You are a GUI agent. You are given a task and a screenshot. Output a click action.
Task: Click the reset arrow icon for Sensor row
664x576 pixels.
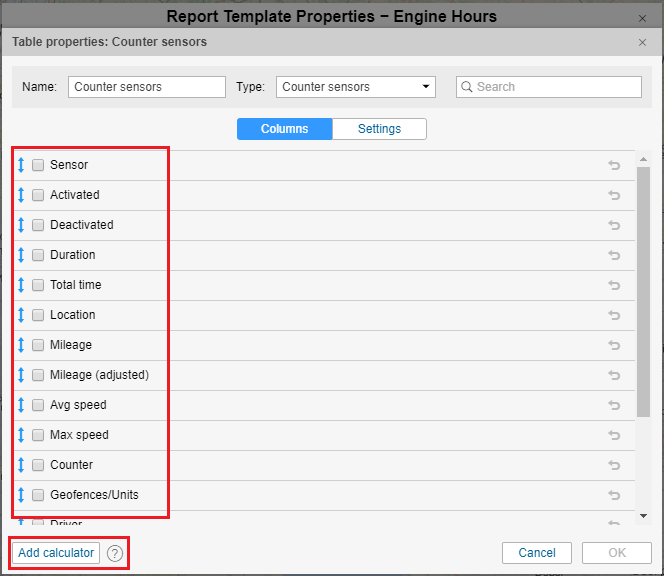click(614, 165)
